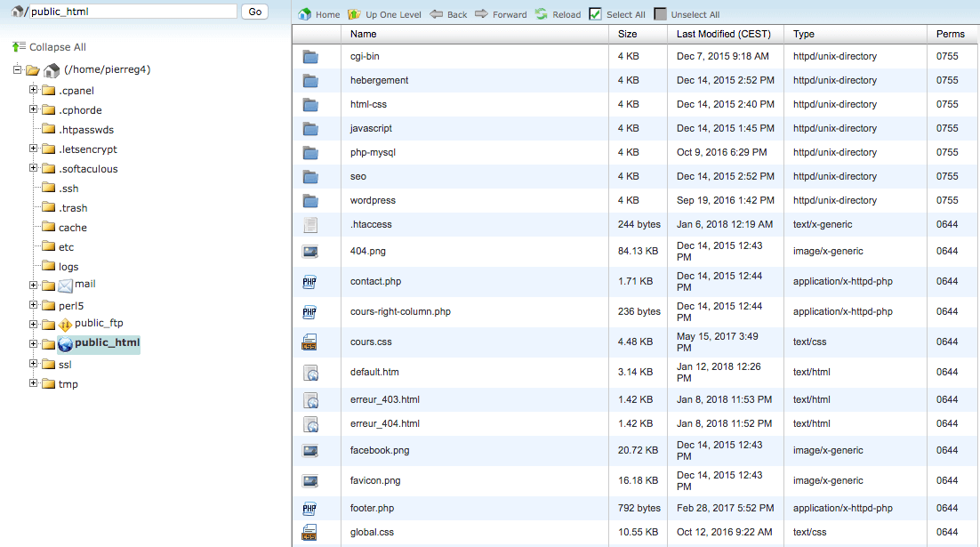The width and height of the screenshot is (980, 547).
Task: Click the erreur_404.html file icon
Action: point(310,424)
